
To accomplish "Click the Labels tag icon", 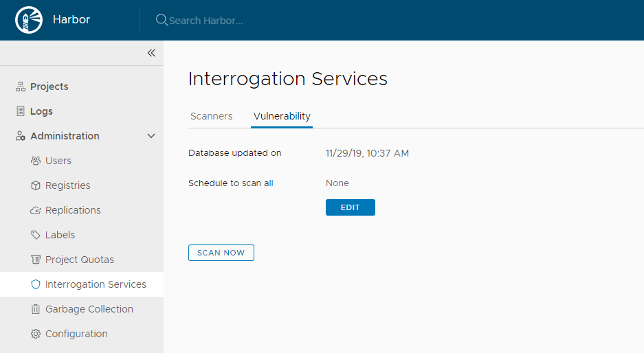I will [x=36, y=235].
